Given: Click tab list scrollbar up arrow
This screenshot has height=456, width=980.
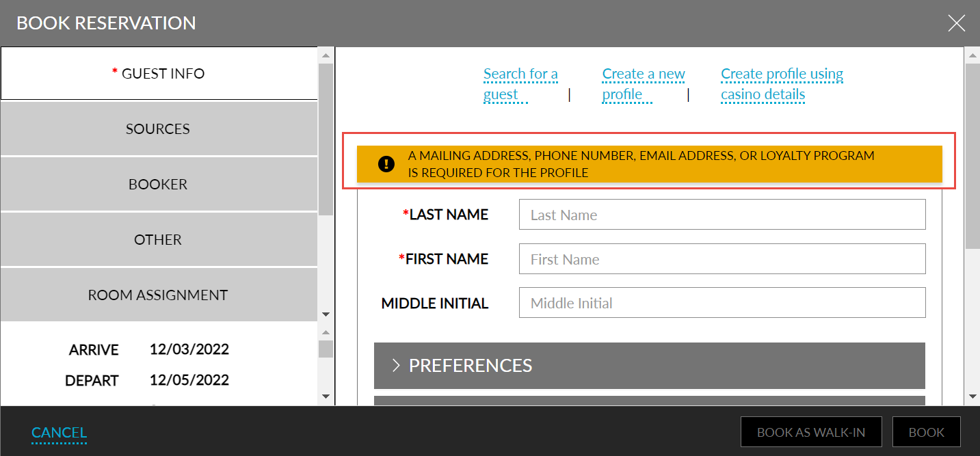Looking at the screenshot, I should 326,55.
